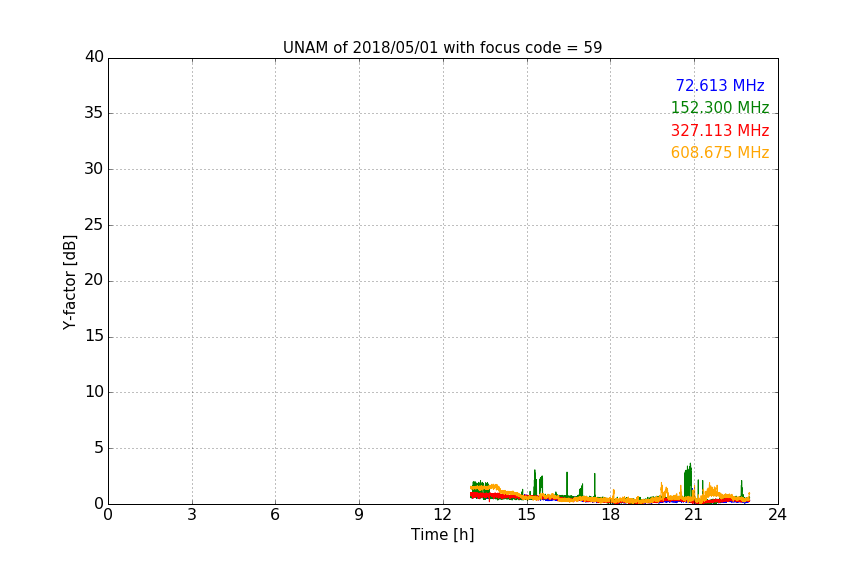Click the 'Time [h]' axis label
The image size is (864, 576).
(442, 535)
